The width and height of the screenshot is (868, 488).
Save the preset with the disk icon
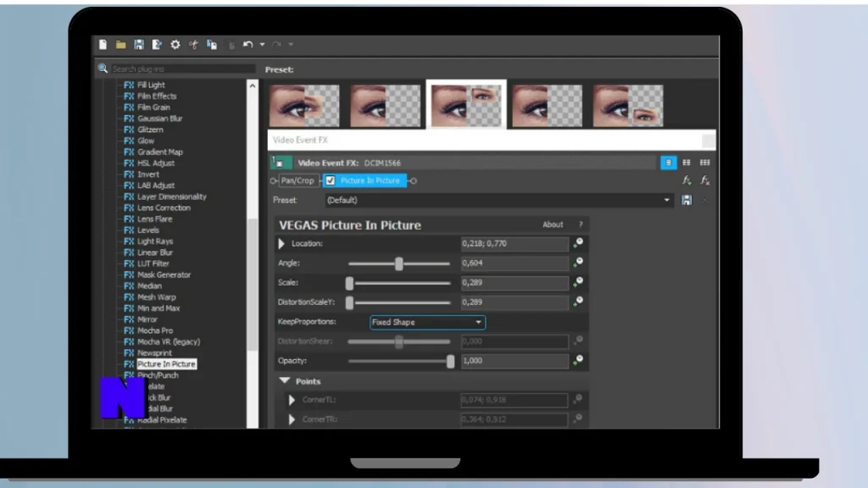[687, 200]
